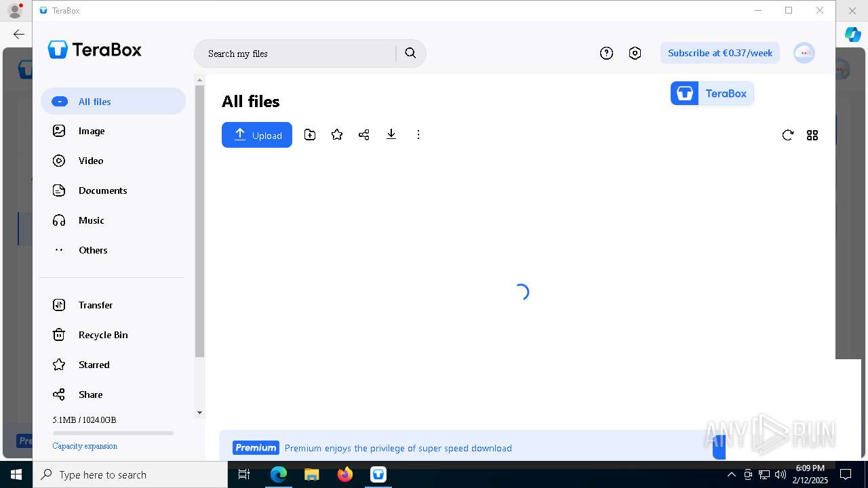Click the sidebar scroll up arrow
The width and height of the screenshot is (868, 488).
click(x=199, y=80)
